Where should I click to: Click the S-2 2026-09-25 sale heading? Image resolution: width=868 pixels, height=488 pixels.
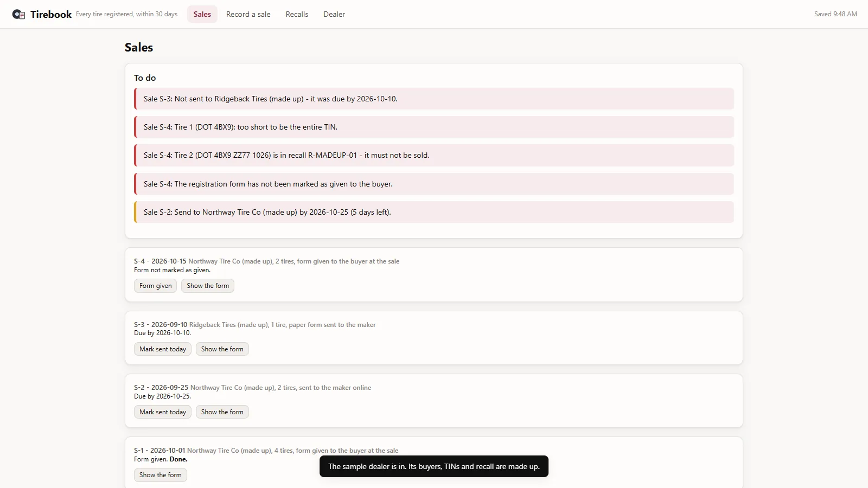253,388
